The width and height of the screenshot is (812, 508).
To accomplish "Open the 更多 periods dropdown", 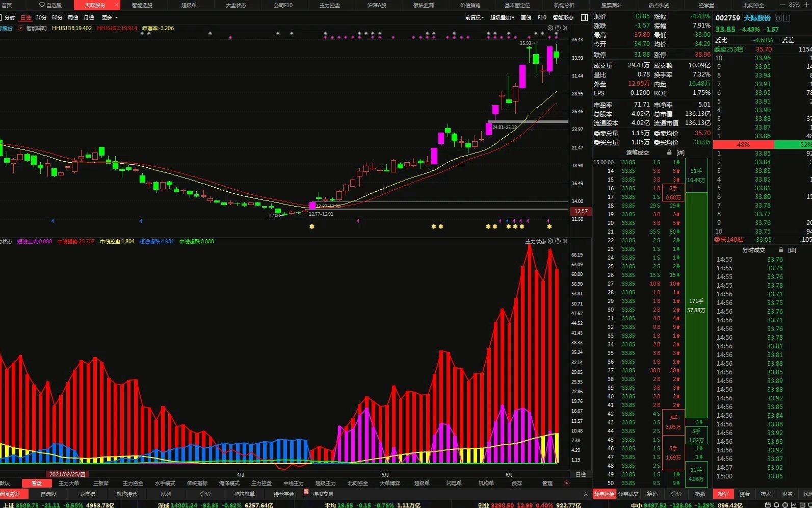I will (x=110, y=17).
